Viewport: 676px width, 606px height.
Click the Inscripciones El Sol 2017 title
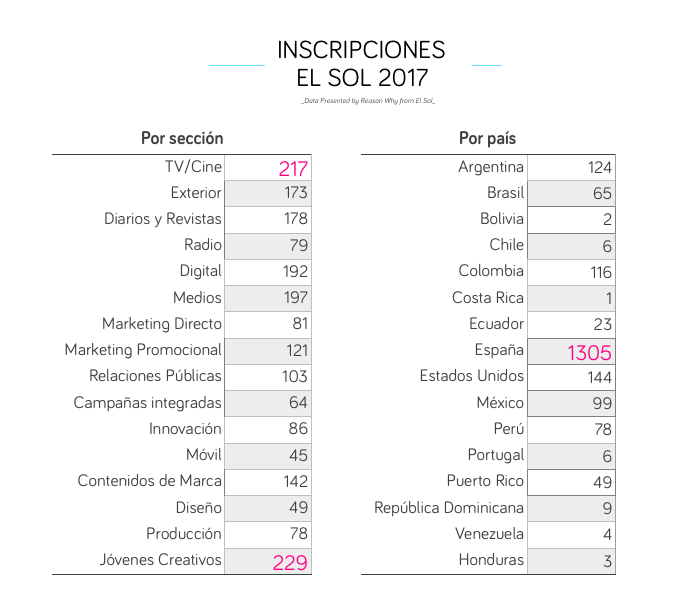tap(361, 63)
